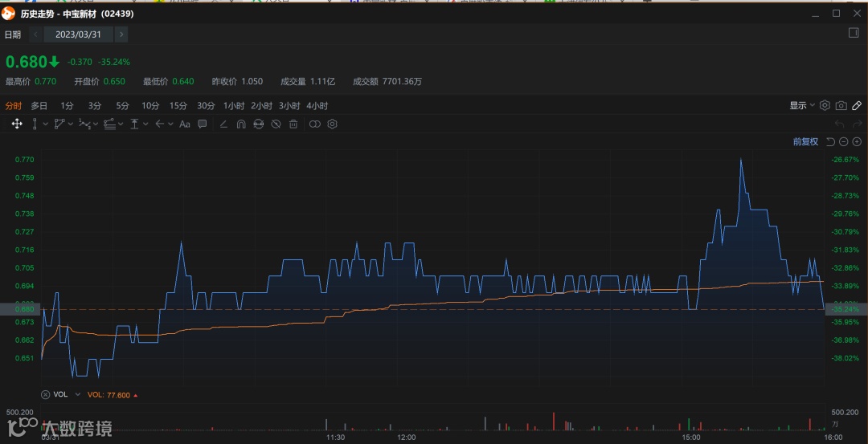Switch to the 30分 interval
The width and height of the screenshot is (868, 444).
(x=206, y=106)
